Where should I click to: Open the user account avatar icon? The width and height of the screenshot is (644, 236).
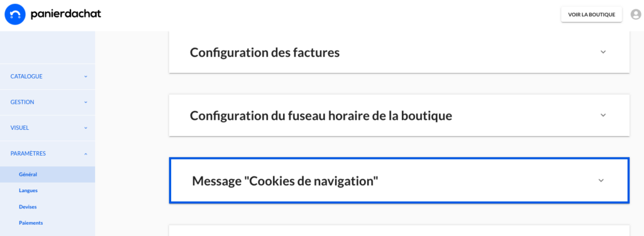tap(636, 15)
